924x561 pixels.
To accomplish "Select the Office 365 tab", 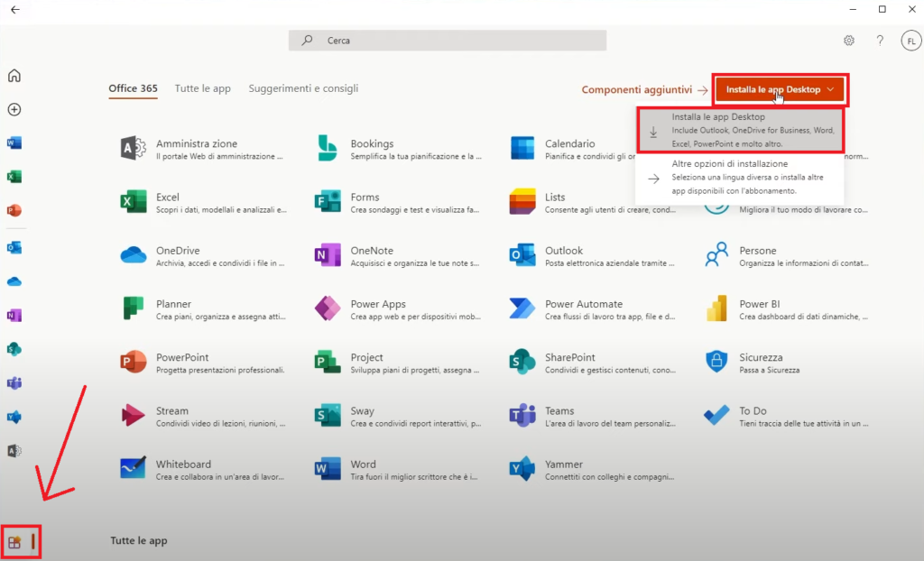I will (x=134, y=88).
